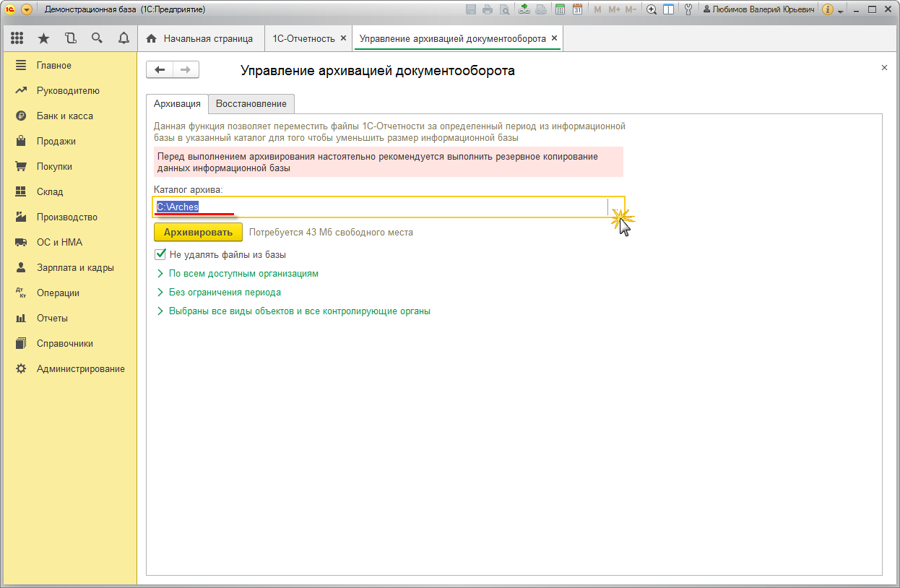This screenshot has height=588, width=900.
Task: Click the Get link icon
Action: [x=524, y=9]
